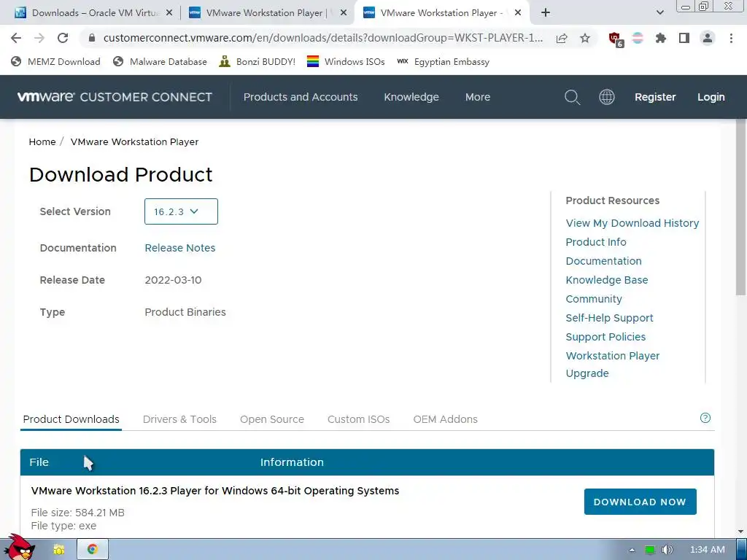Open the Documentation resource link
The width and height of the screenshot is (747, 560).
point(603,261)
